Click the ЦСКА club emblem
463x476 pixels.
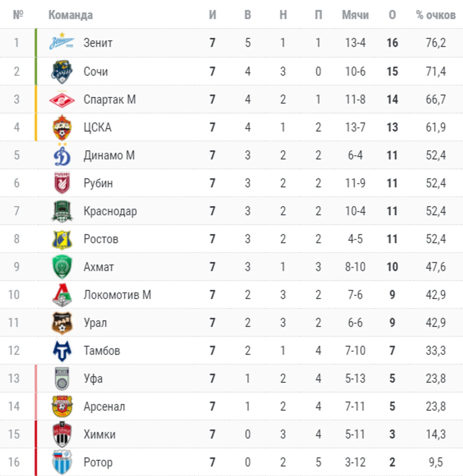click(x=62, y=127)
